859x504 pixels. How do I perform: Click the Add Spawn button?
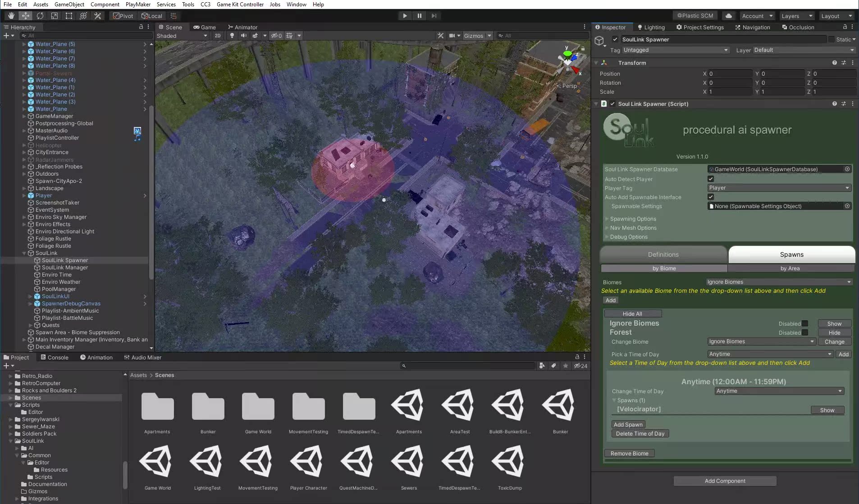click(628, 424)
